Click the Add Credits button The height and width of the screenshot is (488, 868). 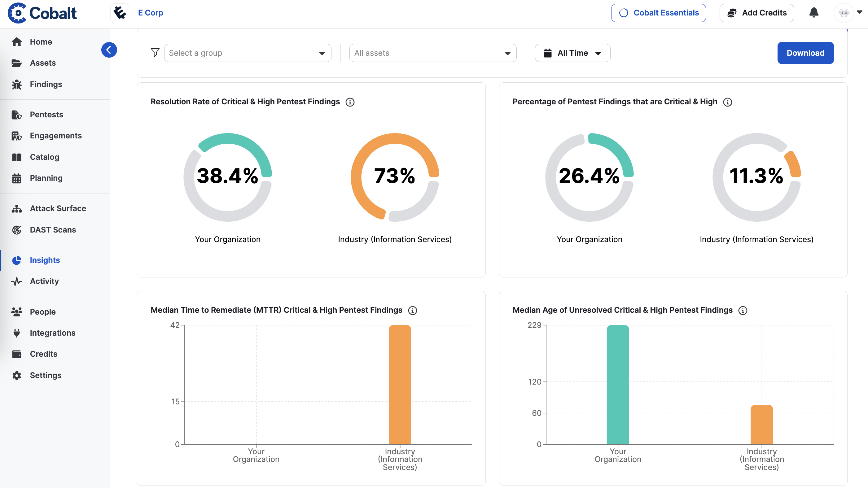756,13
